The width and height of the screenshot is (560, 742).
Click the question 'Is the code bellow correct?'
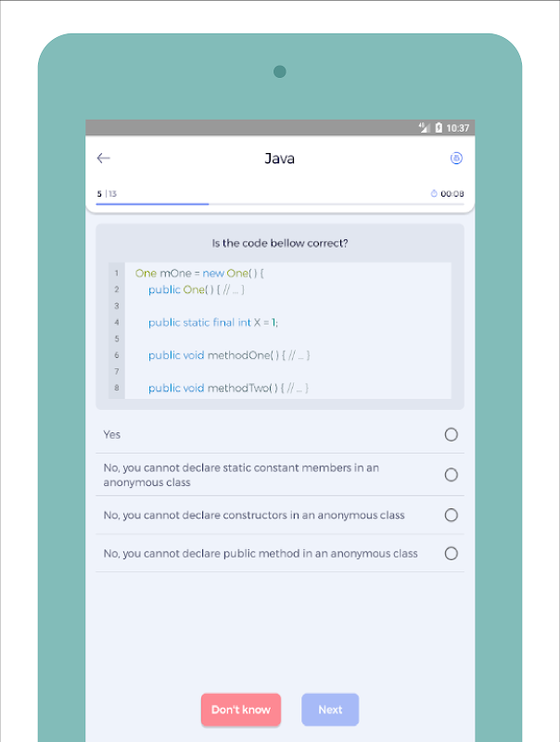[280, 243]
